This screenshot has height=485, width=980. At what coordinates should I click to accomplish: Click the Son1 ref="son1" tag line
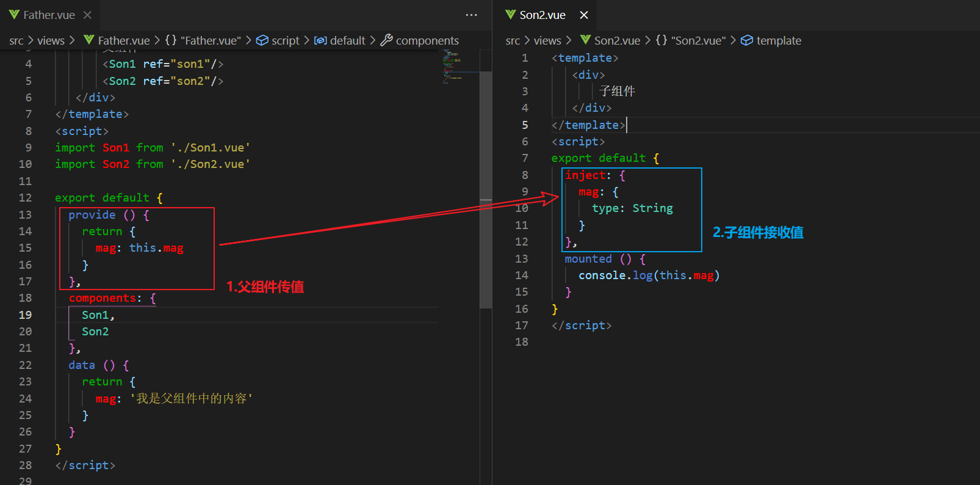coord(163,64)
